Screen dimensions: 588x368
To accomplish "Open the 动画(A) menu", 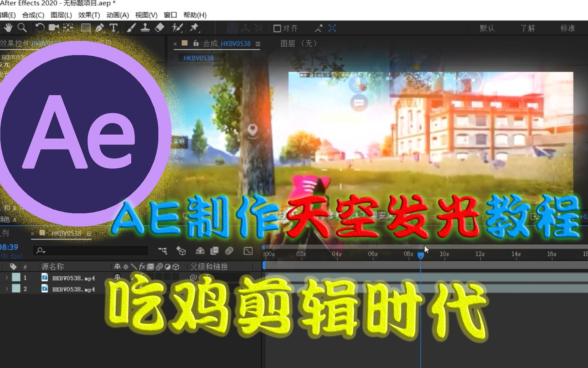I will tap(117, 15).
